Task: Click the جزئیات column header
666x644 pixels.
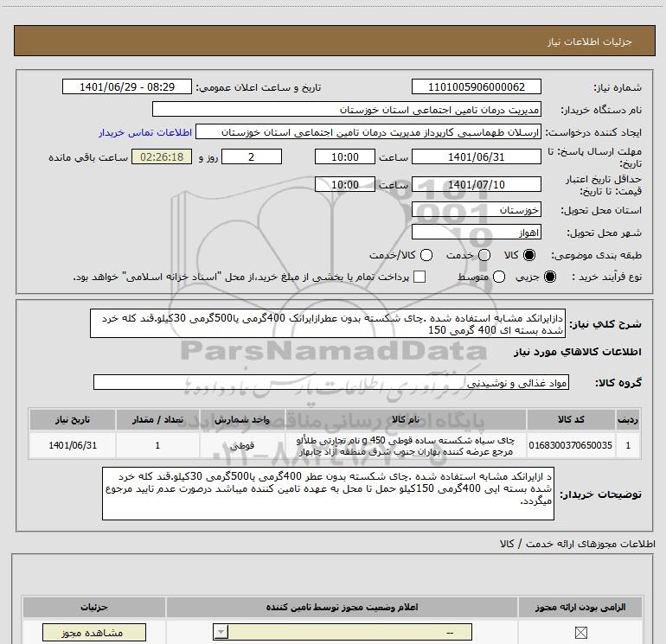Action: pos(94,607)
